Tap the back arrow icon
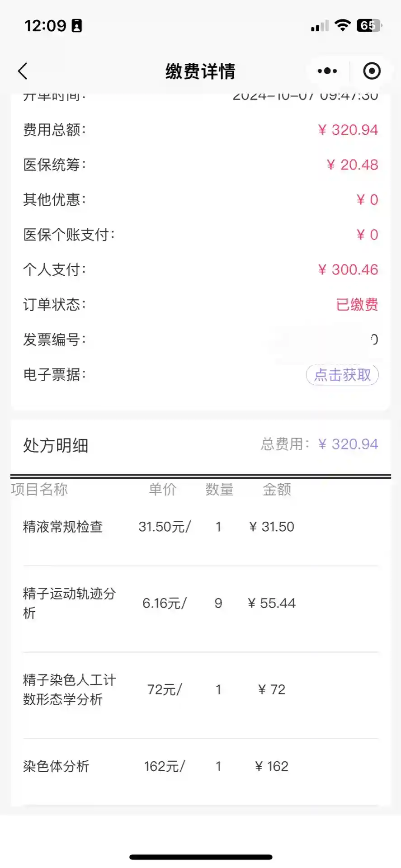Screen dimensions: 401x868 [x=23, y=71]
